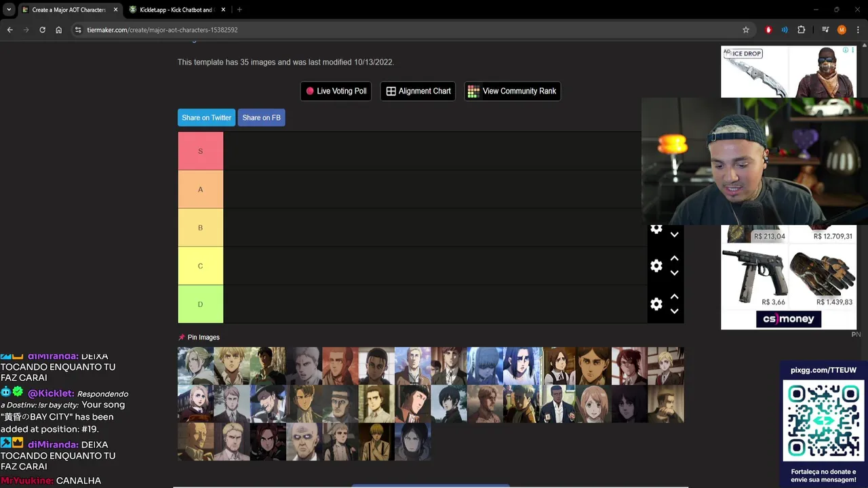Click the ICE DROP knife ad

pos(755,72)
